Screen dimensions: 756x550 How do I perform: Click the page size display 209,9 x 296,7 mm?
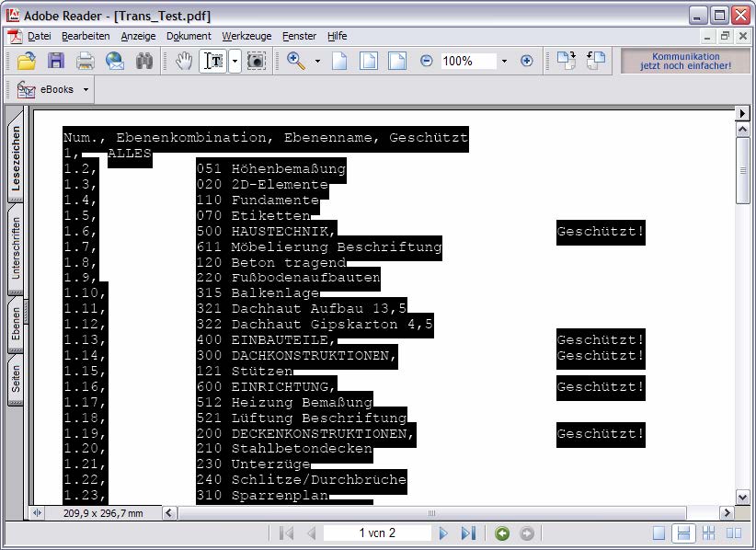tap(103, 513)
